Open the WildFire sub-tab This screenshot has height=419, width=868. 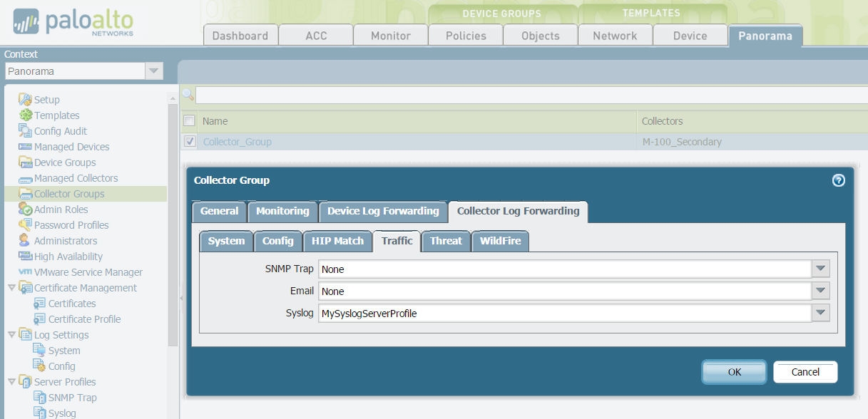[500, 241]
